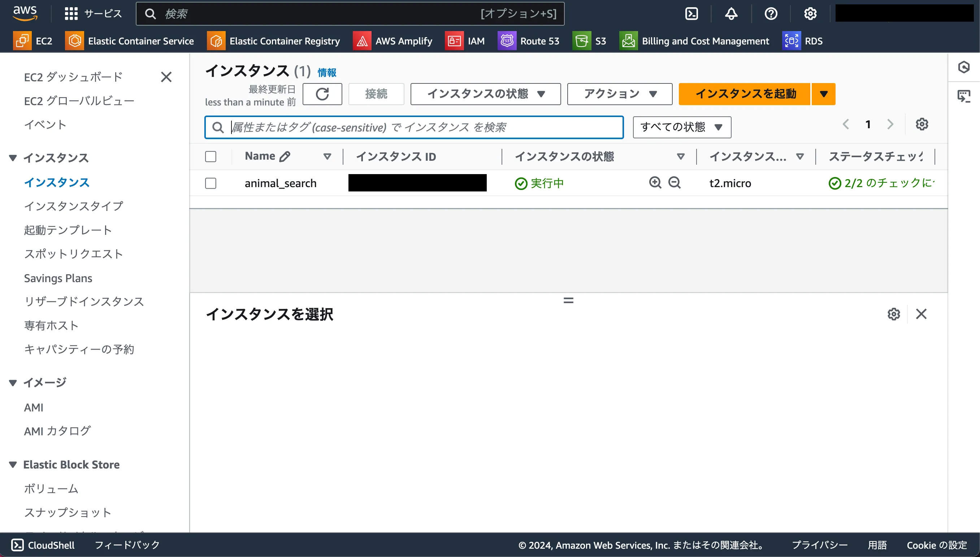Open the アクション dropdown

[x=619, y=94]
